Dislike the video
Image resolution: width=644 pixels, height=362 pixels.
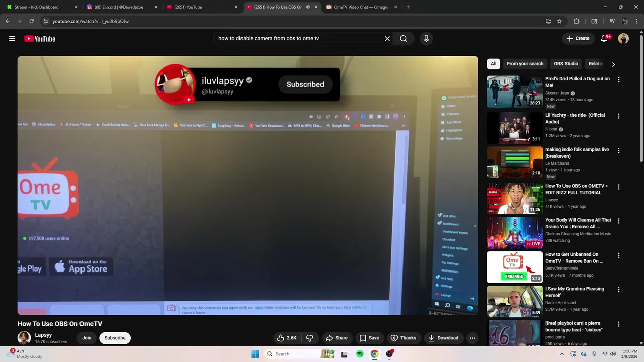coord(310,338)
